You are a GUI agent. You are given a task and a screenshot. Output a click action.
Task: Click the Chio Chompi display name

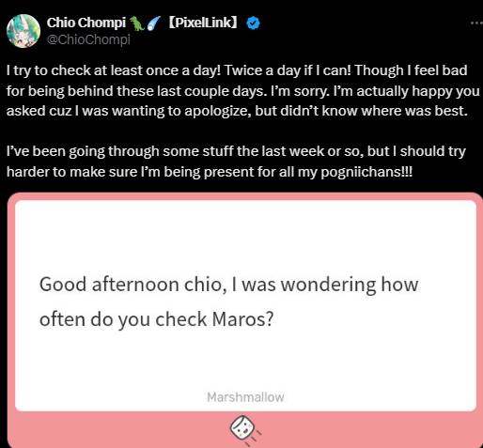pyautogui.click(x=86, y=23)
